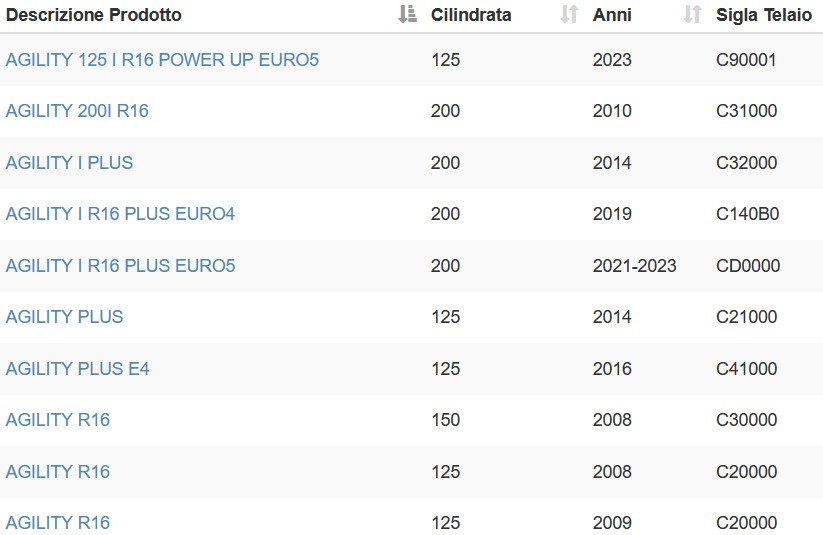Viewport: 823px width, 535px height.
Task: Open AGILITY R16 link in the 2009 row
Action: pyautogui.click(x=58, y=522)
